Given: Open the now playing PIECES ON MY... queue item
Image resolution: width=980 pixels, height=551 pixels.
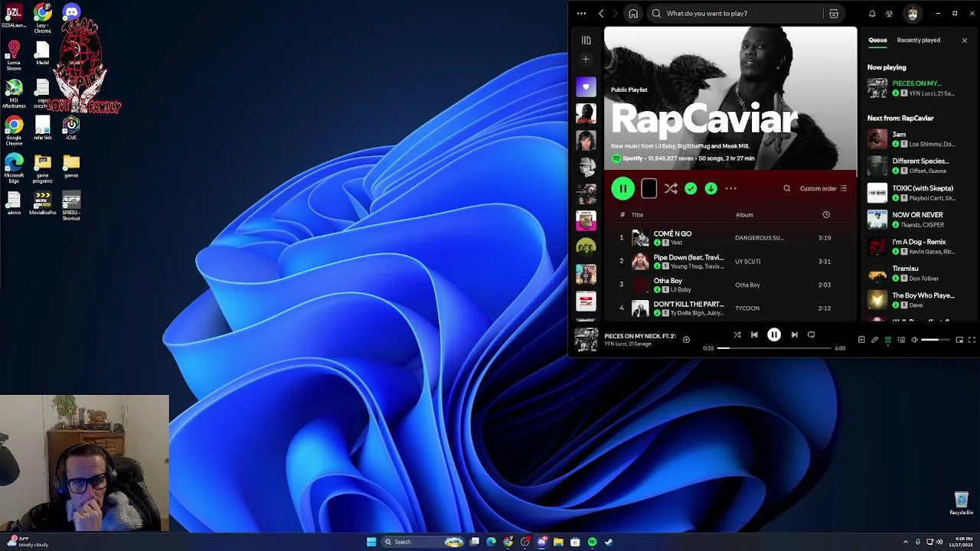Looking at the screenshot, I should coord(917,88).
